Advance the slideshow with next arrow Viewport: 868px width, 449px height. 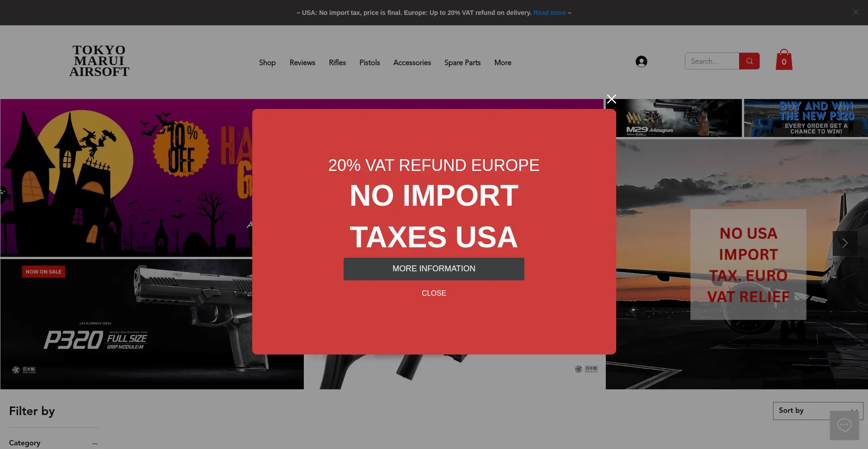coord(844,243)
